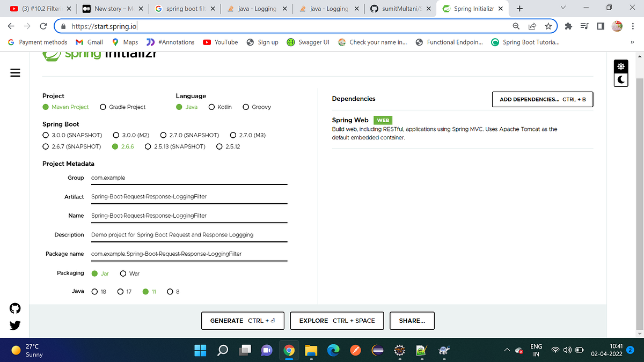Select Kotlin as the language
The height and width of the screenshot is (362, 644).
pos(211,107)
